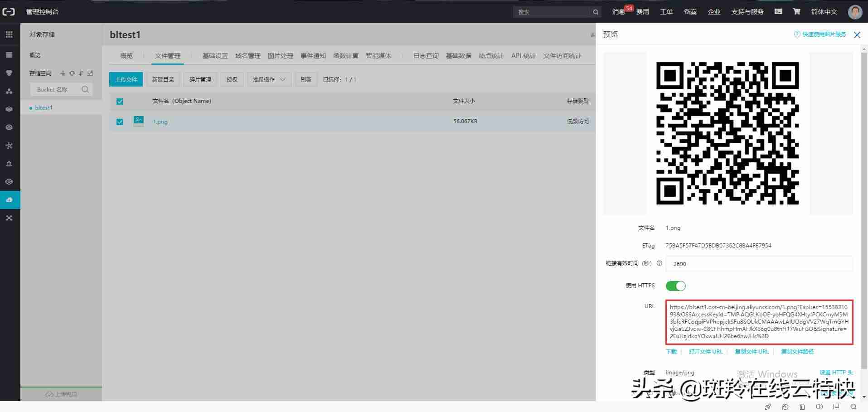Focus the 链接有效时间 seconds input field
Image resolution: width=868 pixels, height=412 pixels.
(x=759, y=264)
